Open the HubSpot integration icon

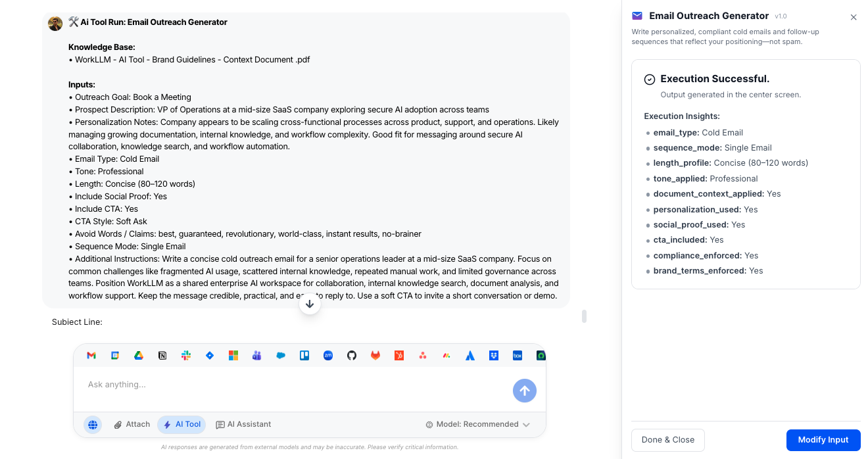tap(399, 355)
